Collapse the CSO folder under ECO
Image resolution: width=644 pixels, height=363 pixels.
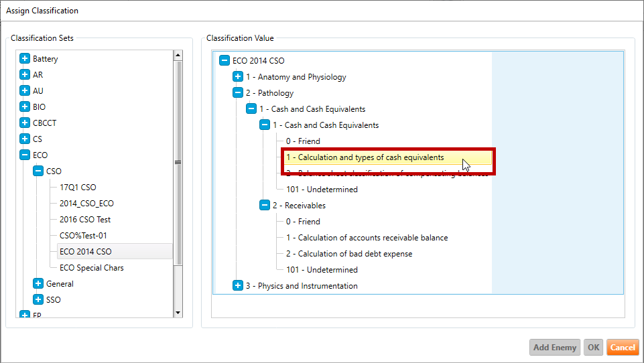[x=38, y=171]
